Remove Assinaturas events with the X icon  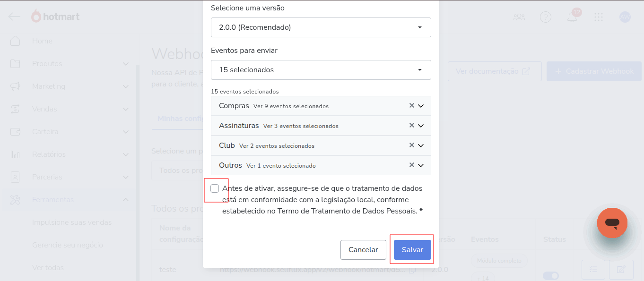tap(411, 126)
